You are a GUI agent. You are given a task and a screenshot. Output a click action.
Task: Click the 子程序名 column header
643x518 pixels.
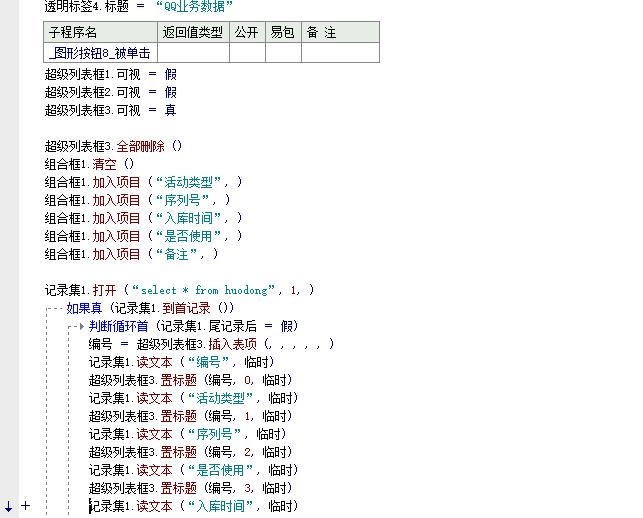(x=100, y=32)
